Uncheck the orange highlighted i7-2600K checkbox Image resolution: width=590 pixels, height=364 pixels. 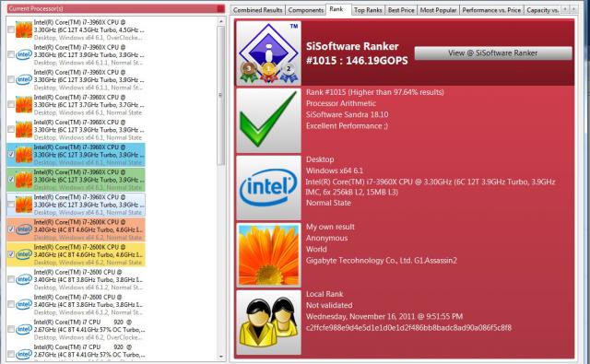click(11, 229)
